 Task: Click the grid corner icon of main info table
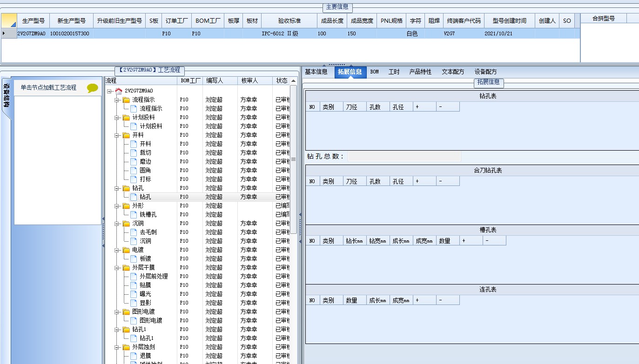[x=9, y=20]
